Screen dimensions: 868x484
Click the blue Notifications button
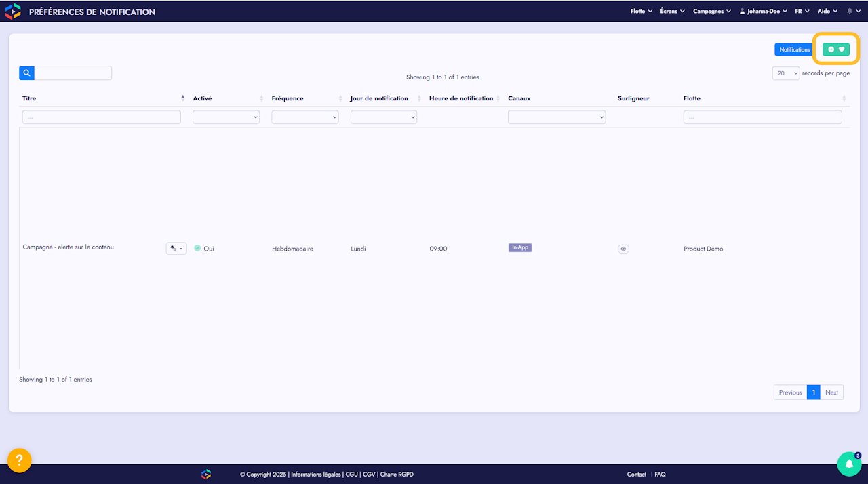(x=794, y=49)
